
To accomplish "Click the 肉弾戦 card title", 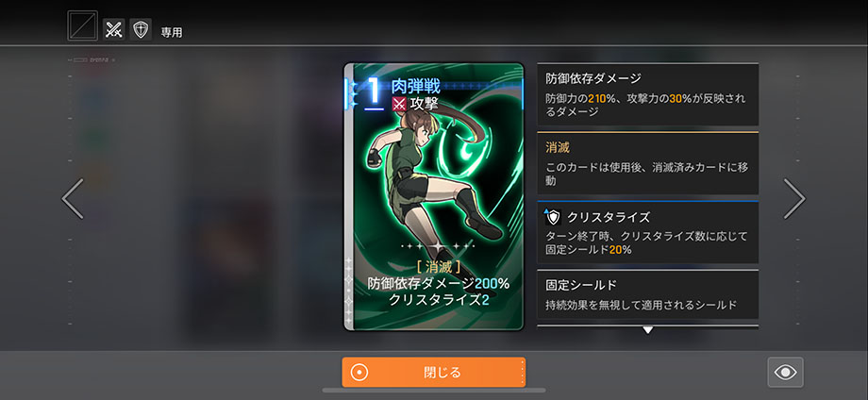I will 415,86.
